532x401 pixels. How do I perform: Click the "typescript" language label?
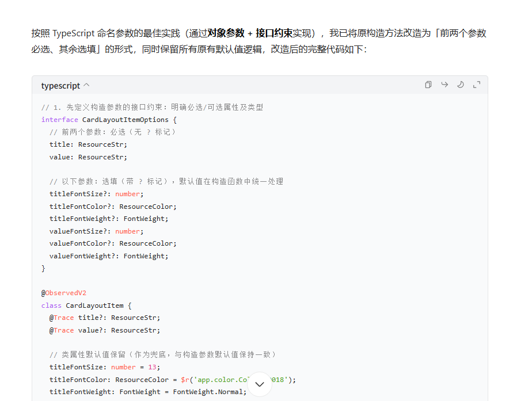point(60,86)
